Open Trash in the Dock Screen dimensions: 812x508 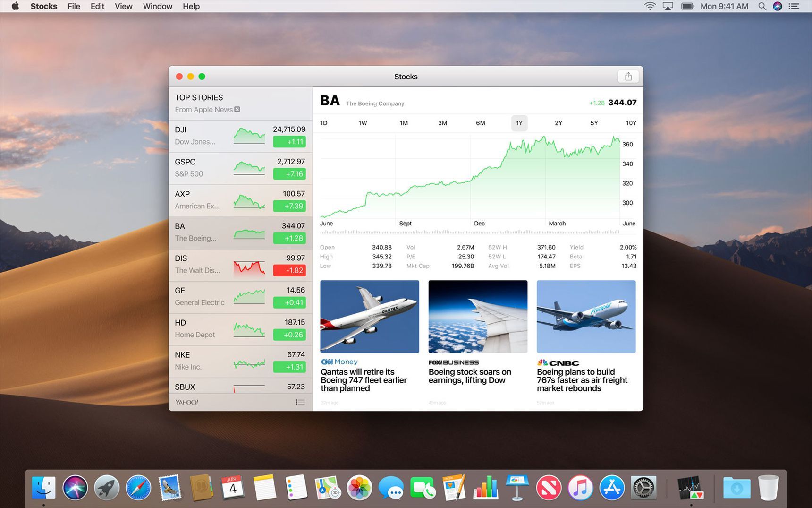pos(768,488)
